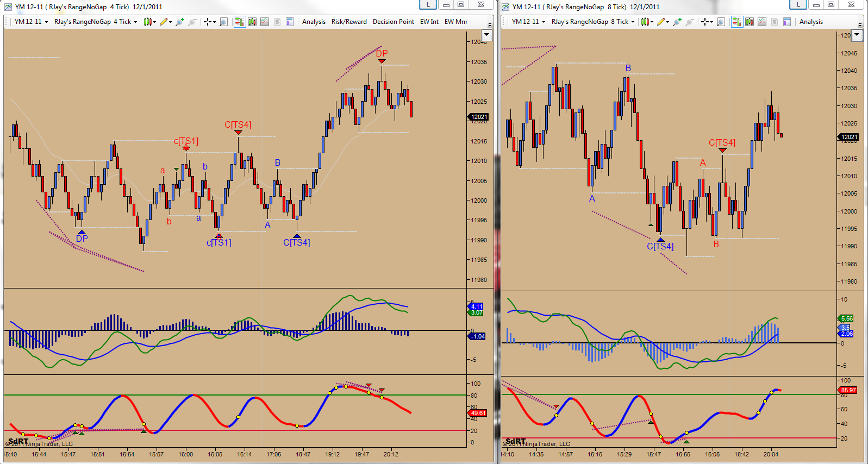The height and width of the screenshot is (464, 868).
Task: Click the 4.11 indicator value marker
Action: coord(476,306)
